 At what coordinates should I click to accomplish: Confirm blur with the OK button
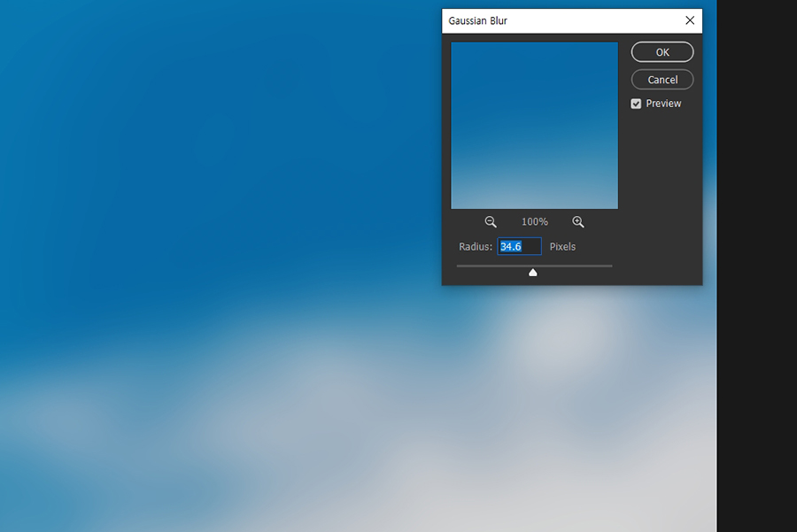pyautogui.click(x=662, y=52)
